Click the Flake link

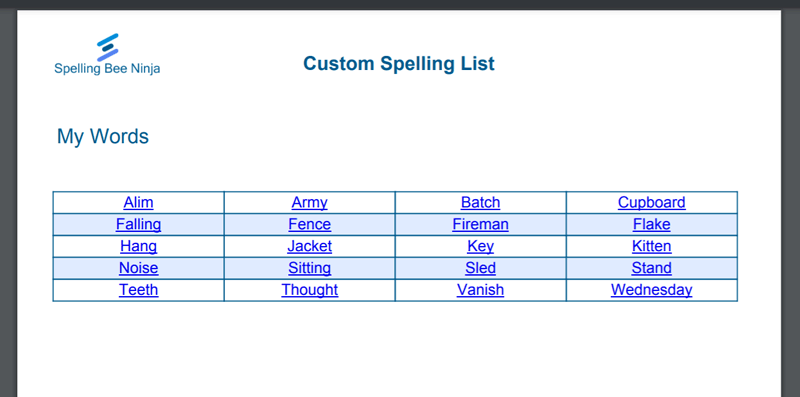(x=652, y=225)
